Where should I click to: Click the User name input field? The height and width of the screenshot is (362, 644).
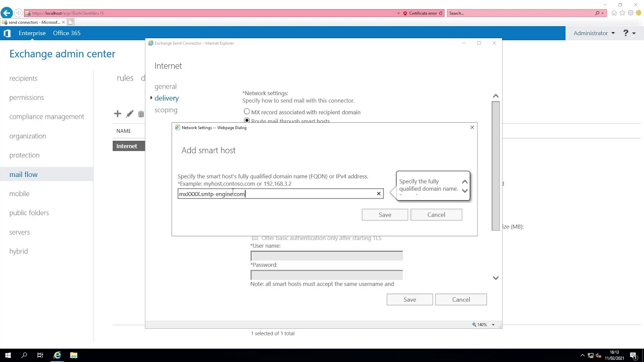tap(327, 256)
